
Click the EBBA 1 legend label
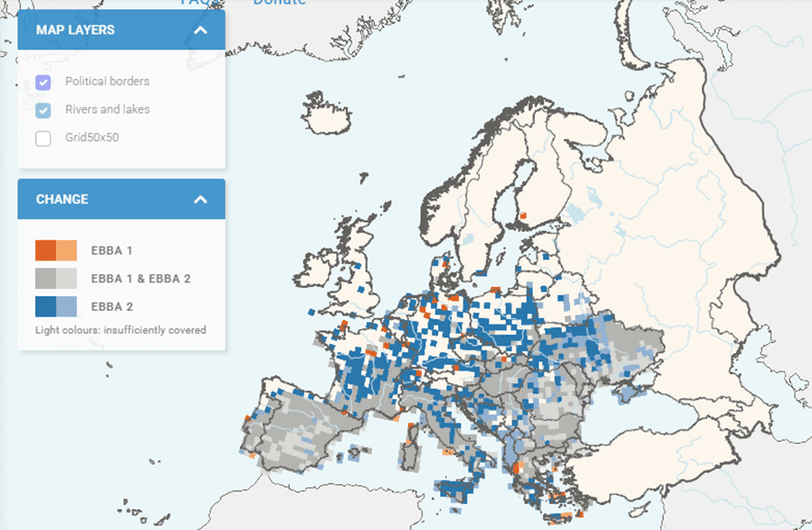pyautogui.click(x=112, y=250)
